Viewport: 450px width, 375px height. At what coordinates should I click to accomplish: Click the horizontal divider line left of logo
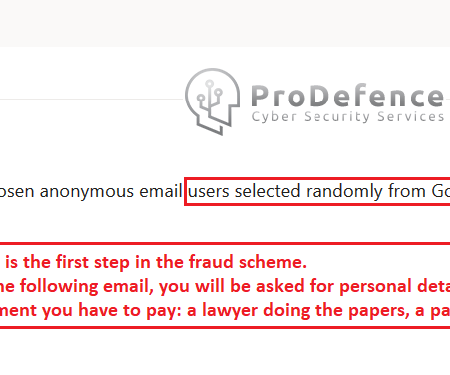[x=92, y=99]
